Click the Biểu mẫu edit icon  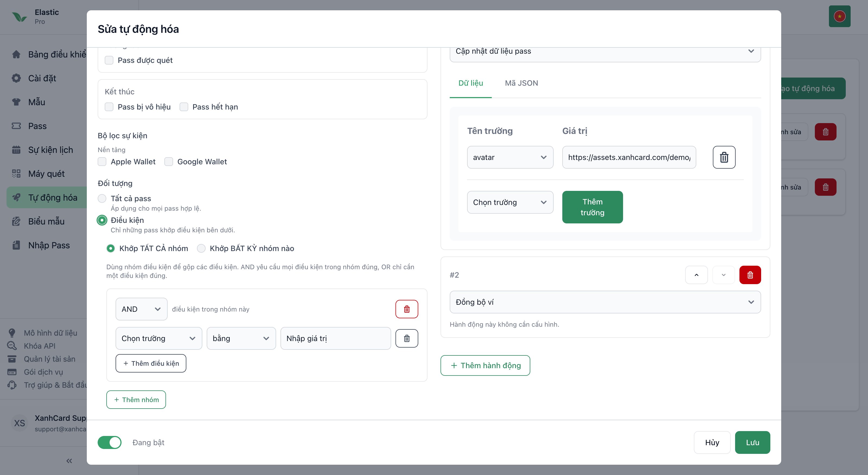(16, 221)
